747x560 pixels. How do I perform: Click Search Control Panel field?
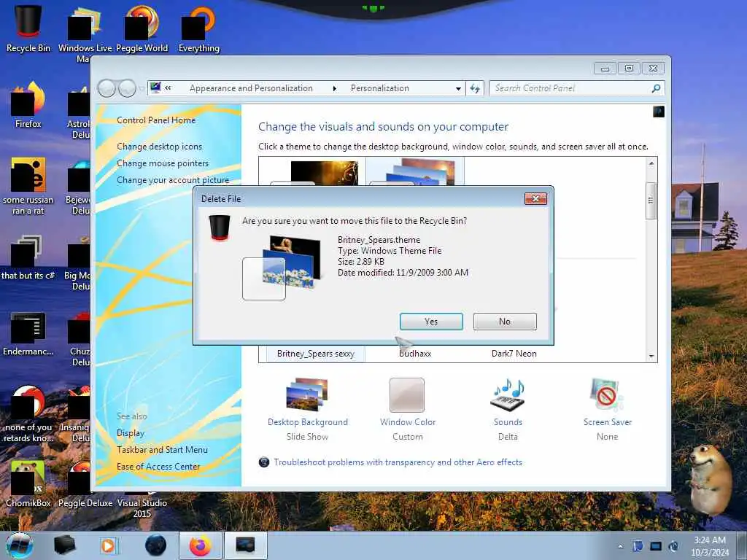click(569, 88)
